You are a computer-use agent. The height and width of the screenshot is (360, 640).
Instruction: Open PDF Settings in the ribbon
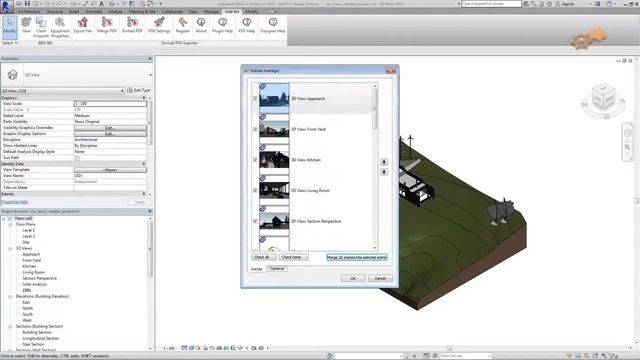tap(159, 25)
